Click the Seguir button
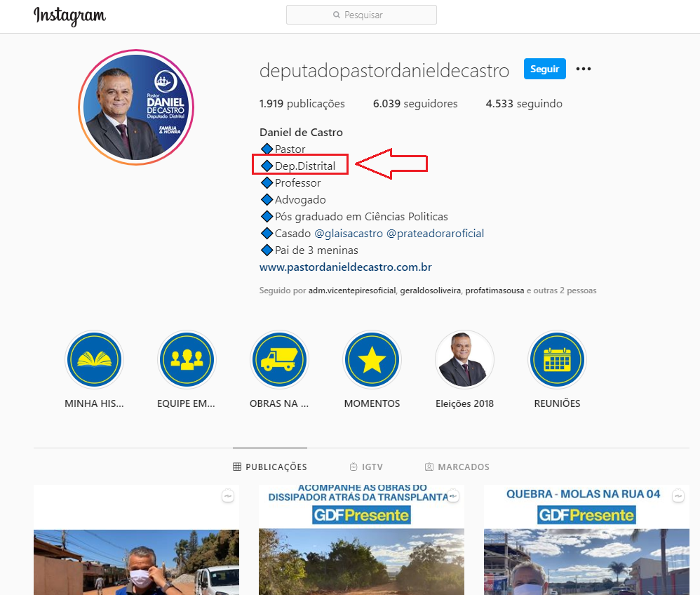Image resolution: width=700 pixels, height=595 pixels. [544, 69]
